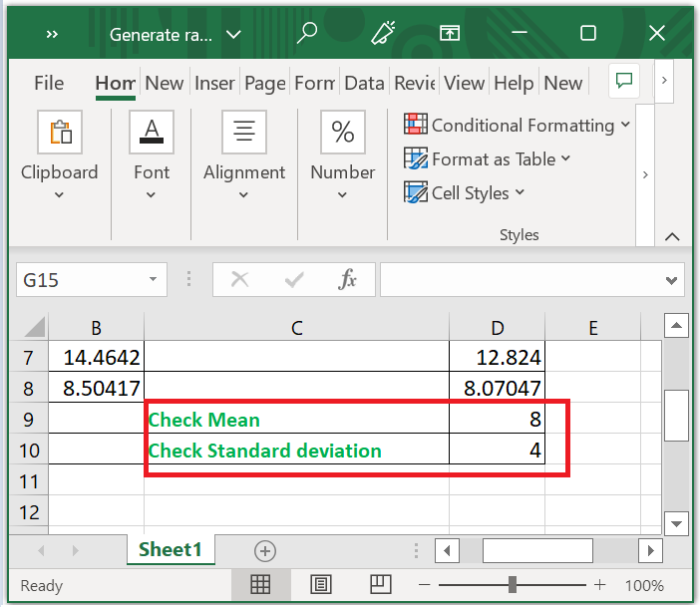The image size is (700, 607).
Task: Go to next sheet tab arrow
Action: [x=75, y=551]
